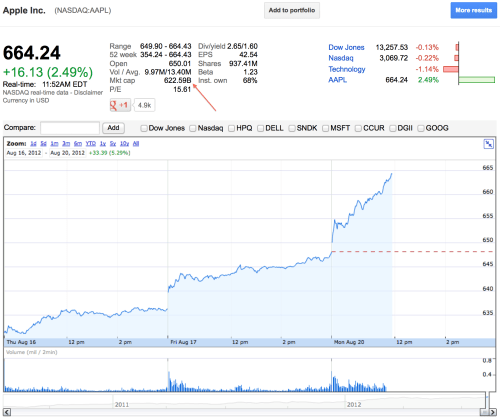Open the Technology sector link
The width and height of the screenshot is (500, 419).
tap(347, 69)
